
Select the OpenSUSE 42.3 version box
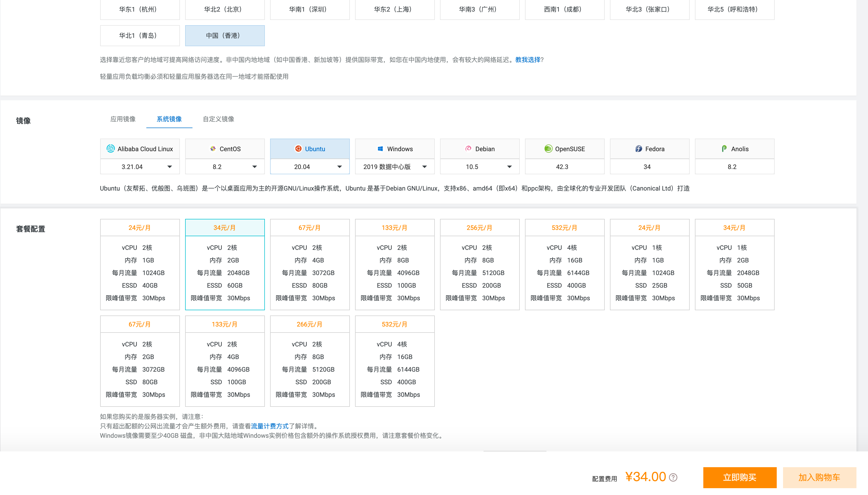pyautogui.click(x=565, y=167)
